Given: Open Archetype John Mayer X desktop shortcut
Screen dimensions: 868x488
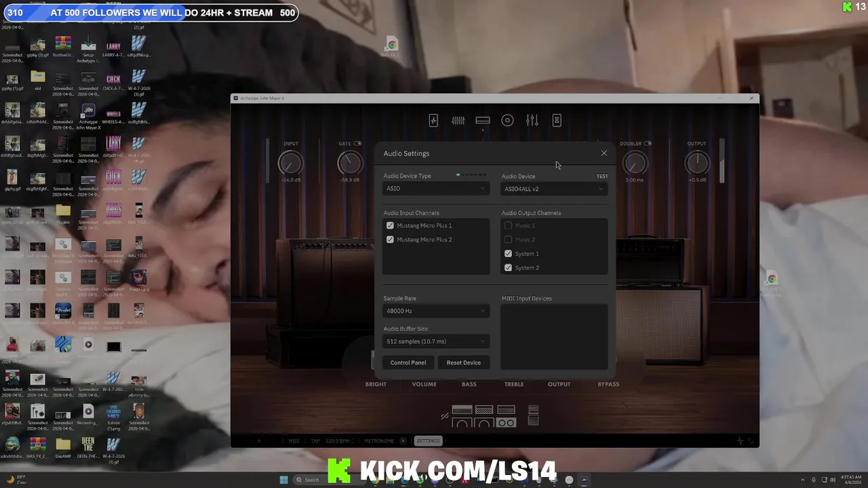Looking at the screenshot, I should click(x=88, y=116).
